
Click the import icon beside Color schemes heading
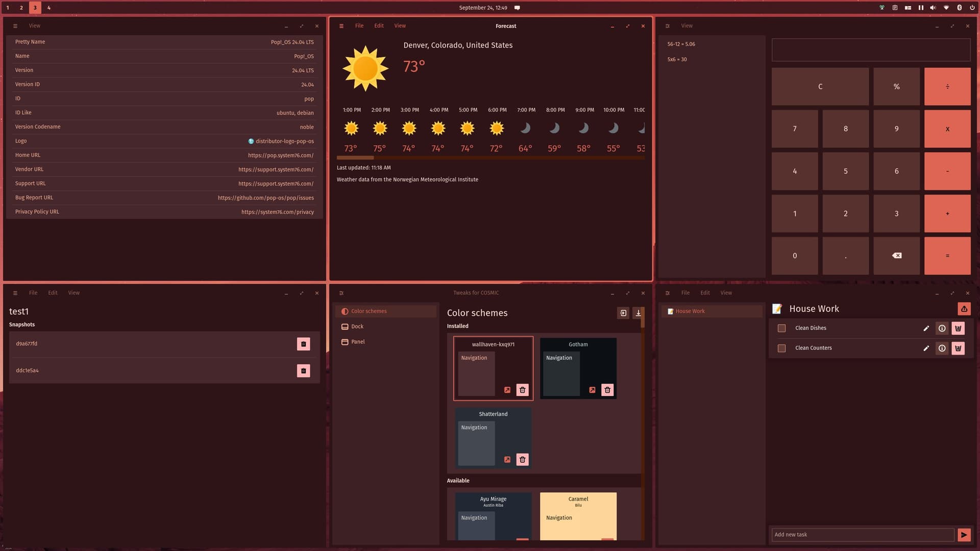(623, 313)
